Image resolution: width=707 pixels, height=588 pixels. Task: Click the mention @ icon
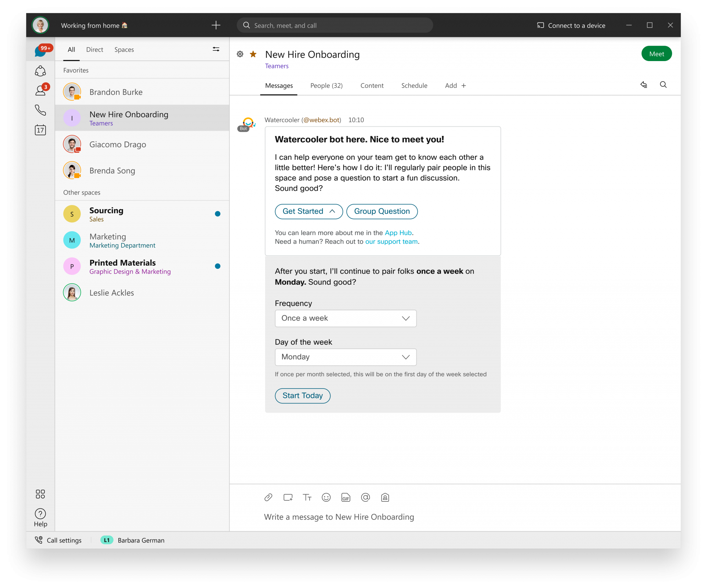coord(365,497)
